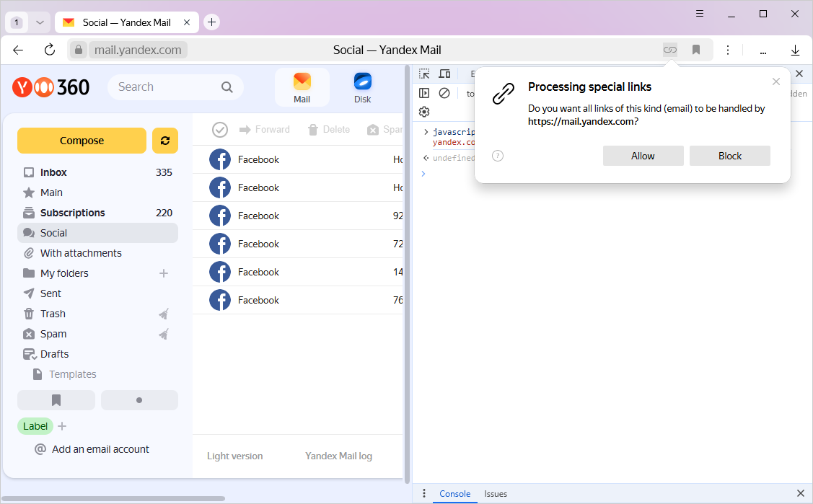Viewport: 813px width, 504px height.
Task: Clear the console using the clear icon
Action: coord(444,93)
